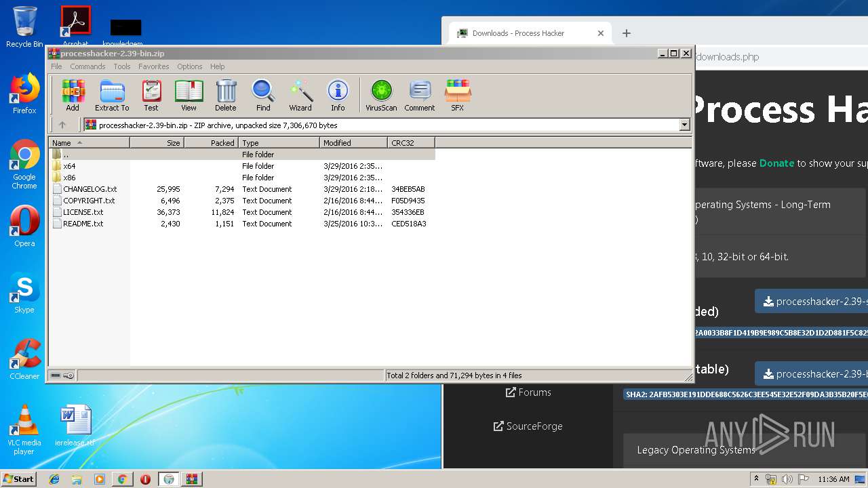The image size is (868, 488).
Task: Click the new tab plus button in Chrome
Action: [627, 33]
